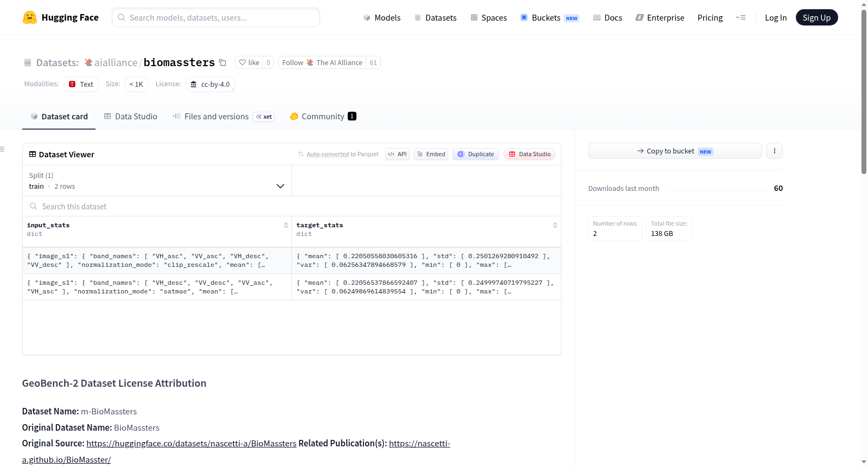Click the Total file size 138 GB box
Viewport: 868px width, 467px height.
click(669, 228)
